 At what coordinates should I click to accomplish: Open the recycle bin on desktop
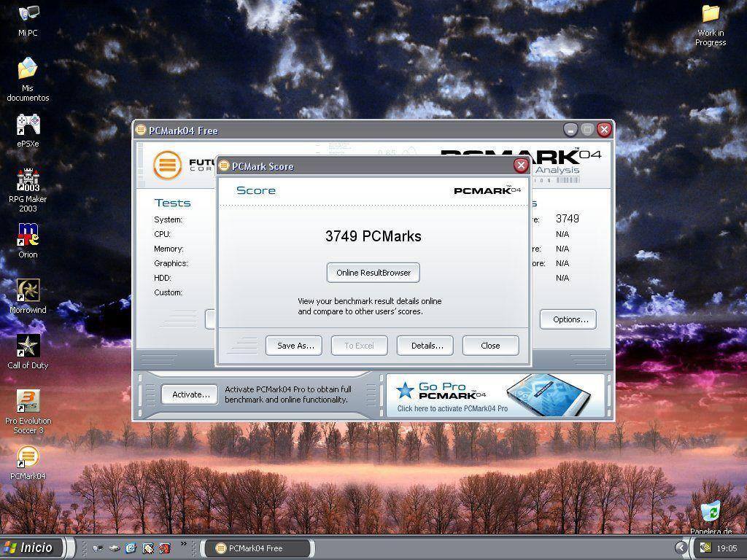(x=711, y=513)
